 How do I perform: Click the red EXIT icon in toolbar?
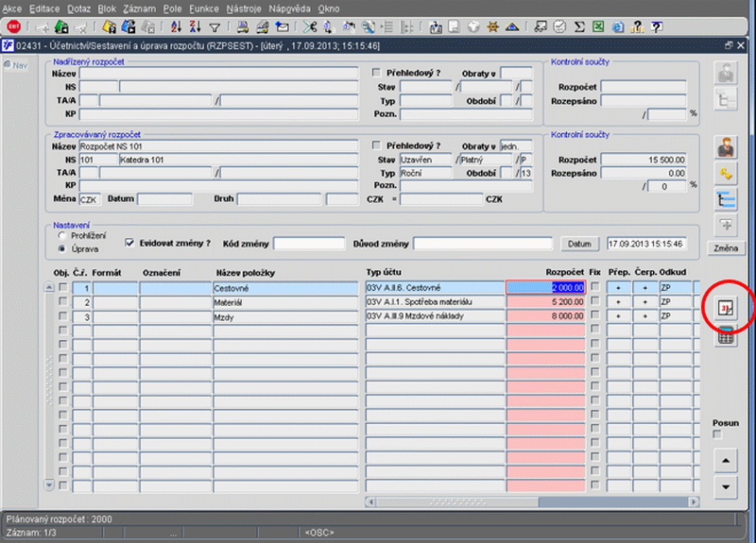[14, 27]
